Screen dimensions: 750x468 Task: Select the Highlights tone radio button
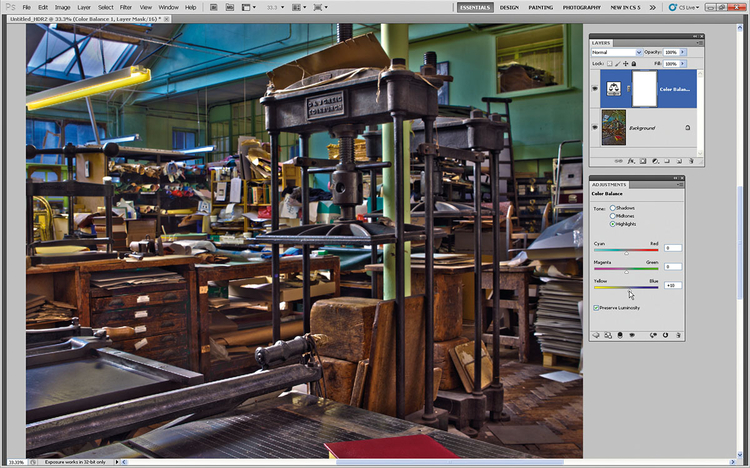612,224
